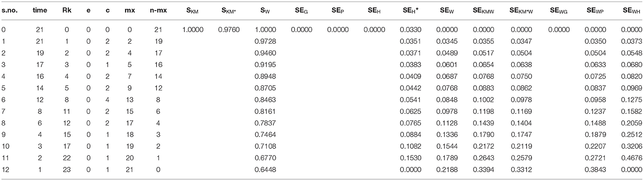
Task: Select the 0.3394 SE_KMW value
Action: 480,170
